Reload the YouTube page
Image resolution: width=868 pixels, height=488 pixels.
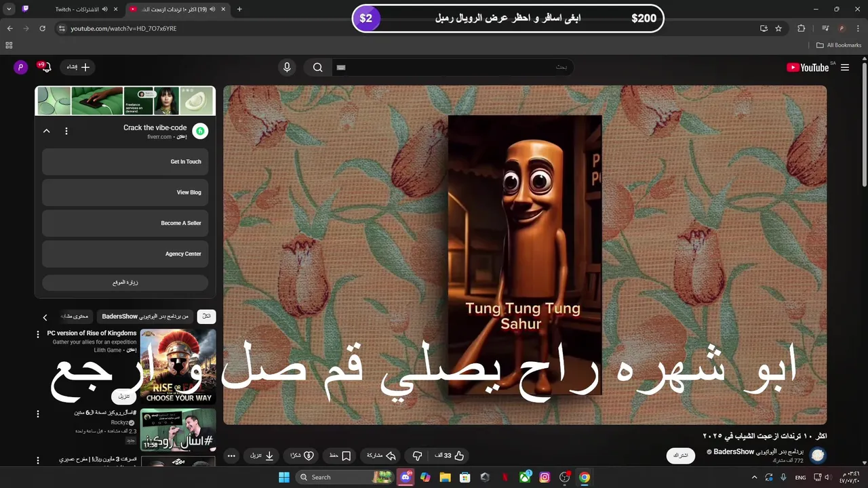click(42, 28)
